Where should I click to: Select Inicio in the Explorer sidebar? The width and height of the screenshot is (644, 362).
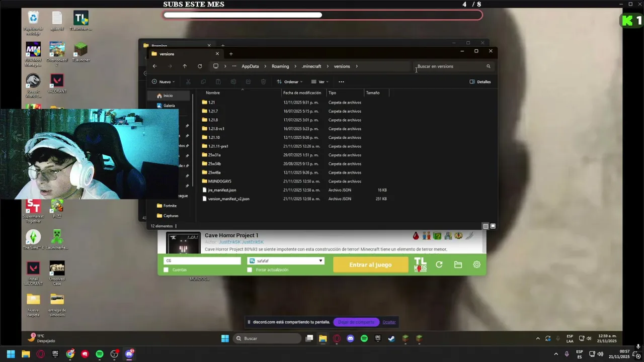[x=169, y=96]
